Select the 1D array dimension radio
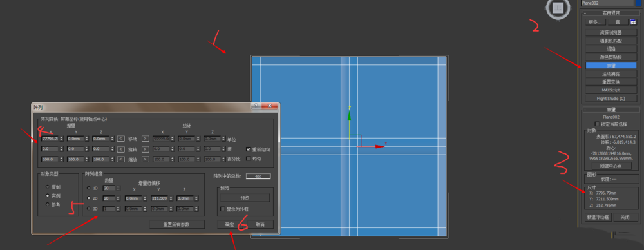Viewport: 644px width, 250px height. pos(88,188)
